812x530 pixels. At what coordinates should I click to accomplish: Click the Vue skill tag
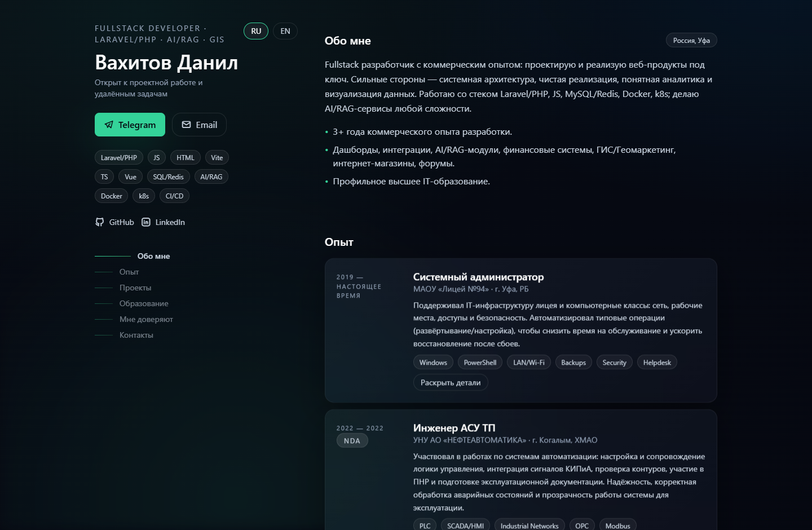[x=130, y=177]
